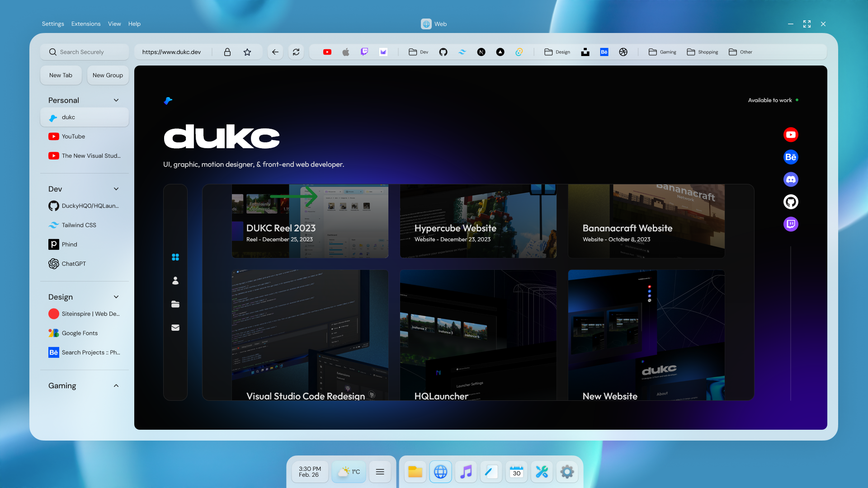The height and width of the screenshot is (488, 868).
Task: Open the Hypercube Website project card
Action: tap(478, 221)
